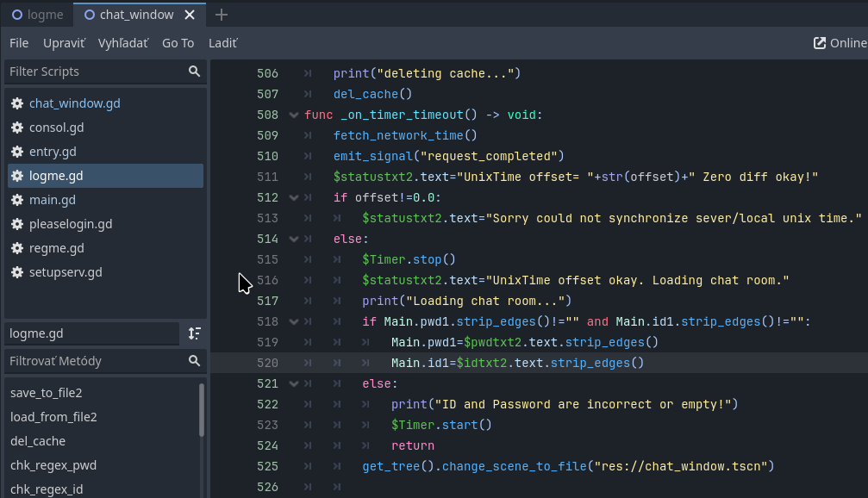868x498 pixels.
Task: Open the Online docs external link icon
Action: (x=820, y=43)
